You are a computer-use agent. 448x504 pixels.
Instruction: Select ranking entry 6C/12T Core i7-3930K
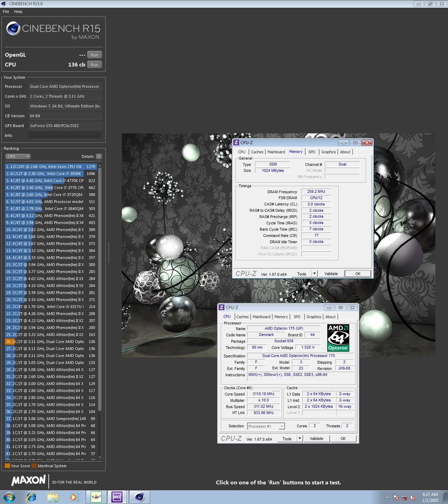(50, 174)
